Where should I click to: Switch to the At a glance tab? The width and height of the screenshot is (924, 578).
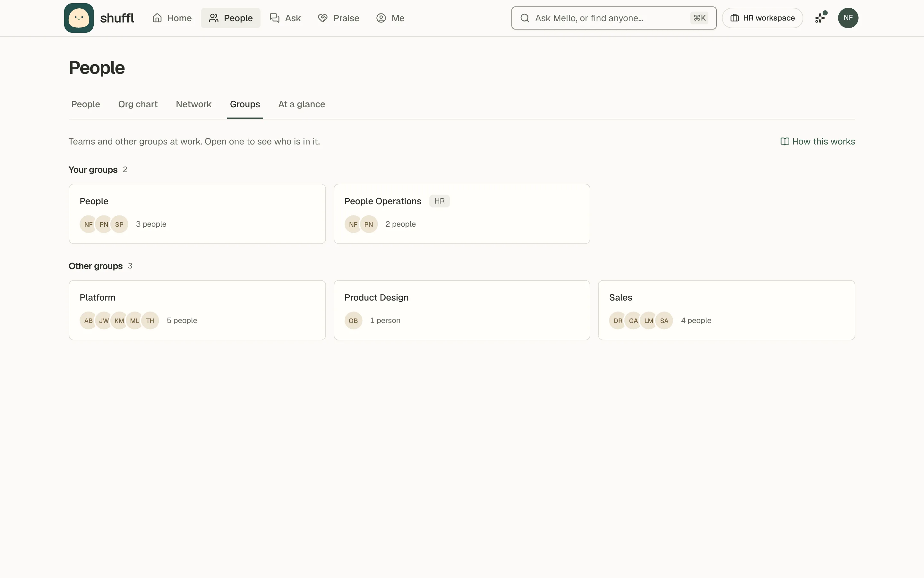tap(302, 104)
